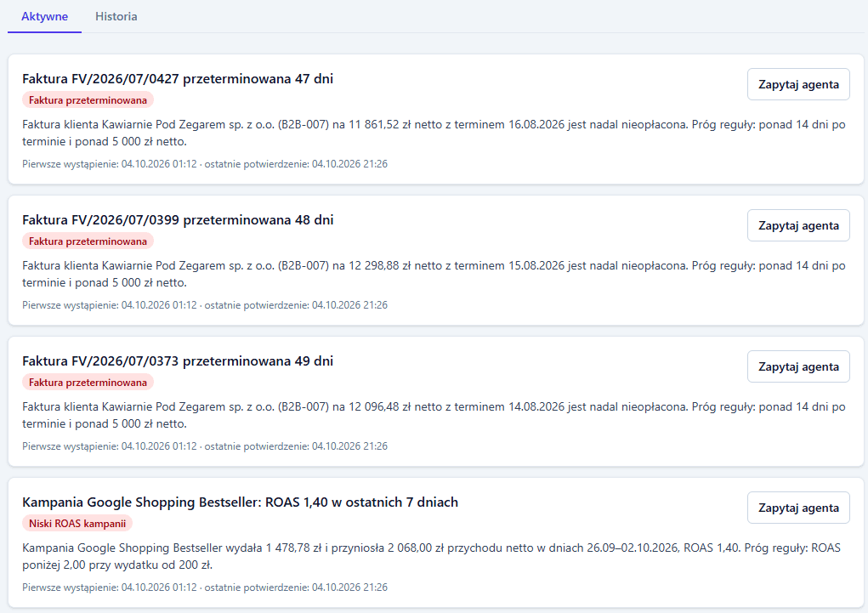Image resolution: width=868 pixels, height=613 pixels.
Task: Click Zapytaj agenta for invoice FV/2026/07/0399
Action: (798, 225)
